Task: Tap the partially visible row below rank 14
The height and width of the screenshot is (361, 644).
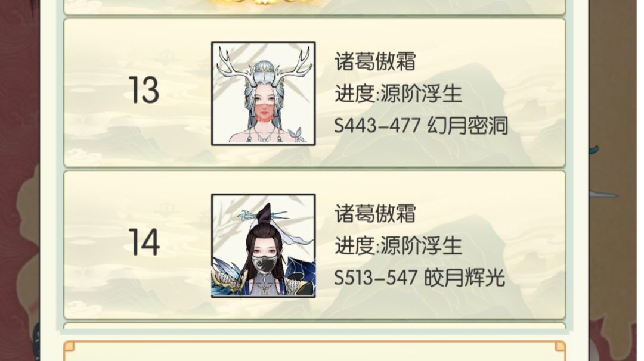Action: [x=315, y=326]
